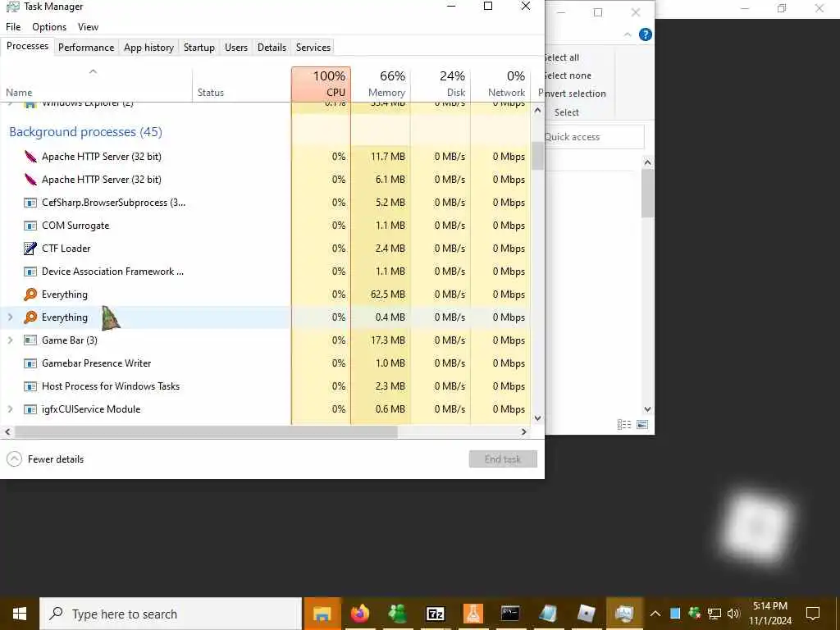Collapse details with Fewer details arrow

15,459
